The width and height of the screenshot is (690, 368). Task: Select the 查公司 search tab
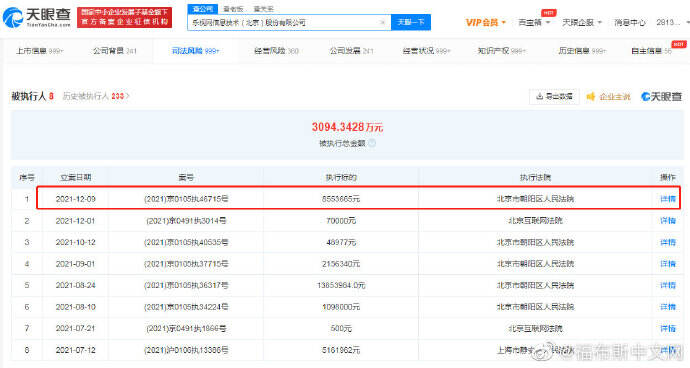[202, 9]
